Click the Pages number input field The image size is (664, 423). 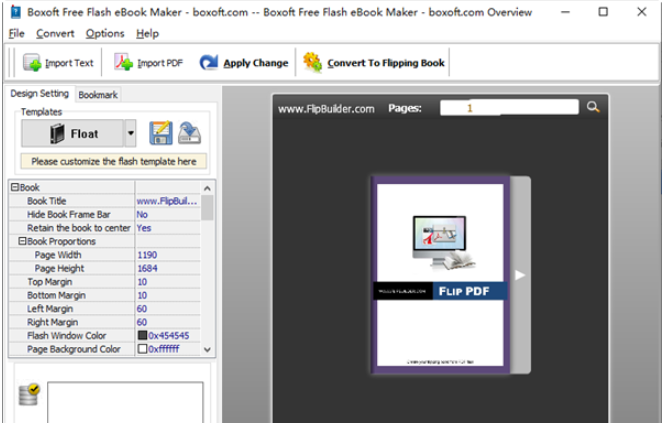click(x=509, y=108)
